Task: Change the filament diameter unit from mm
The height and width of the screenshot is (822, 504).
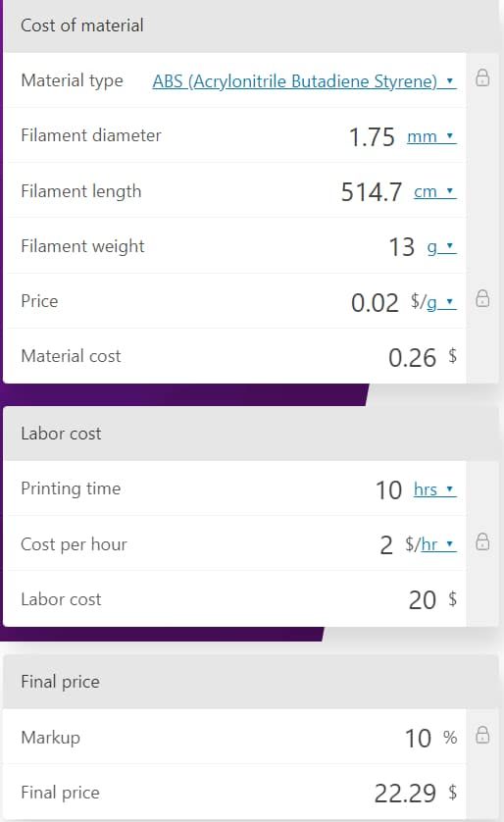Action: click(431, 136)
